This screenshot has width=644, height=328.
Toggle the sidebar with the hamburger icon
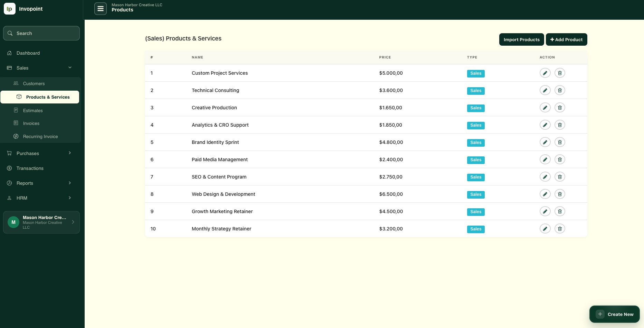tap(101, 9)
